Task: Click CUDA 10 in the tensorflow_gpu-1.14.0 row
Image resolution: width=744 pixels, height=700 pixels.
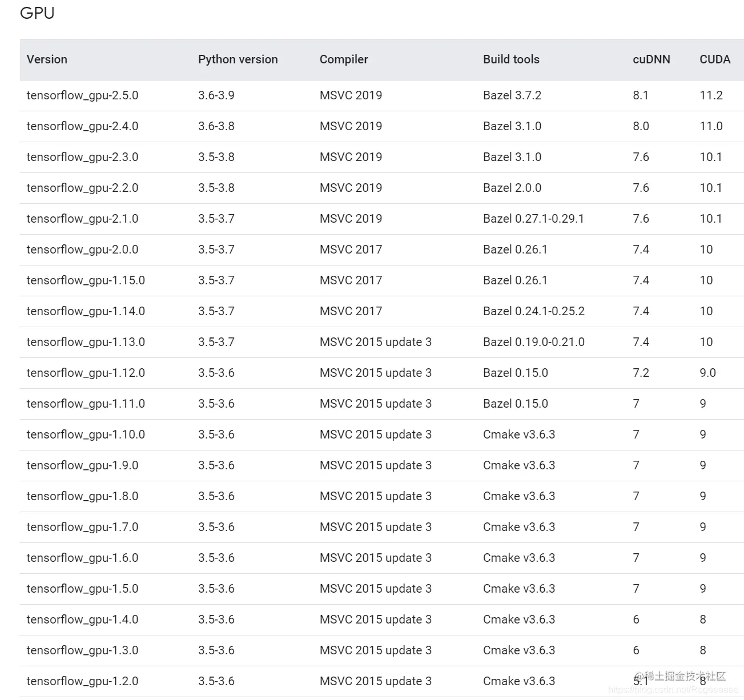Action: point(706,311)
